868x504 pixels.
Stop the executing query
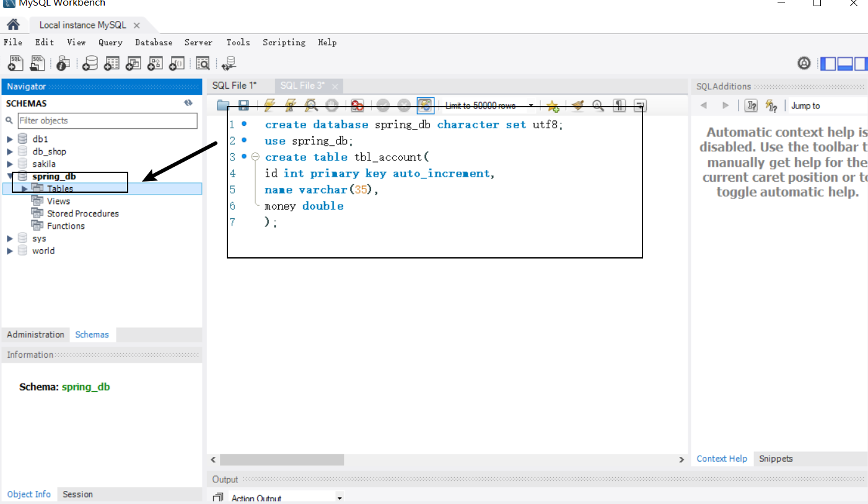[332, 105]
